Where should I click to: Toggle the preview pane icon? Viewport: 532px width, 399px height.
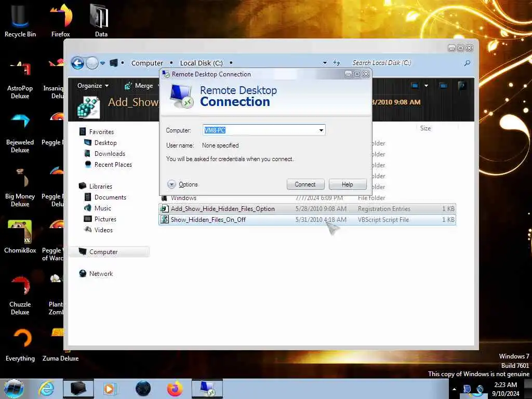click(x=443, y=86)
